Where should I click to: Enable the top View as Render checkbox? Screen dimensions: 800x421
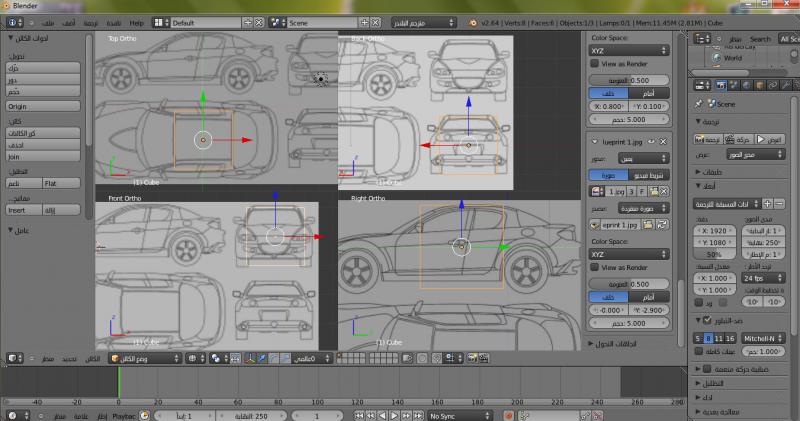click(x=594, y=63)
